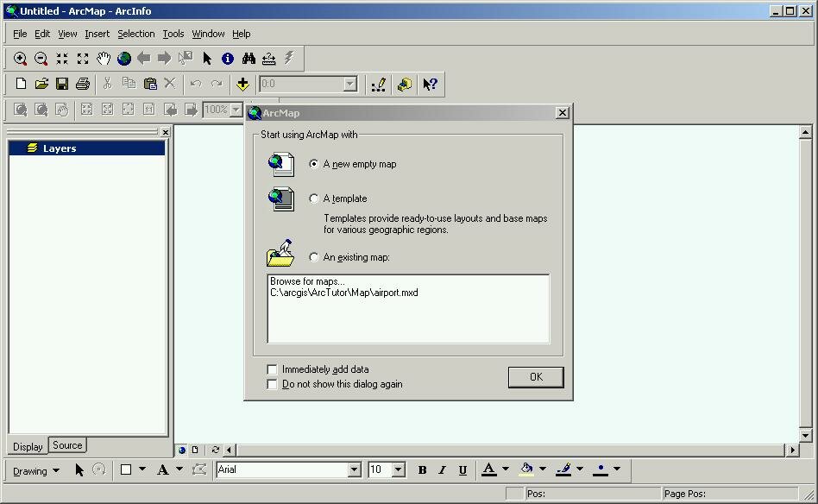This screenshot has height=504, width=818.
Task: Activate the Identify tool
Action: click(x=228, y=59)
